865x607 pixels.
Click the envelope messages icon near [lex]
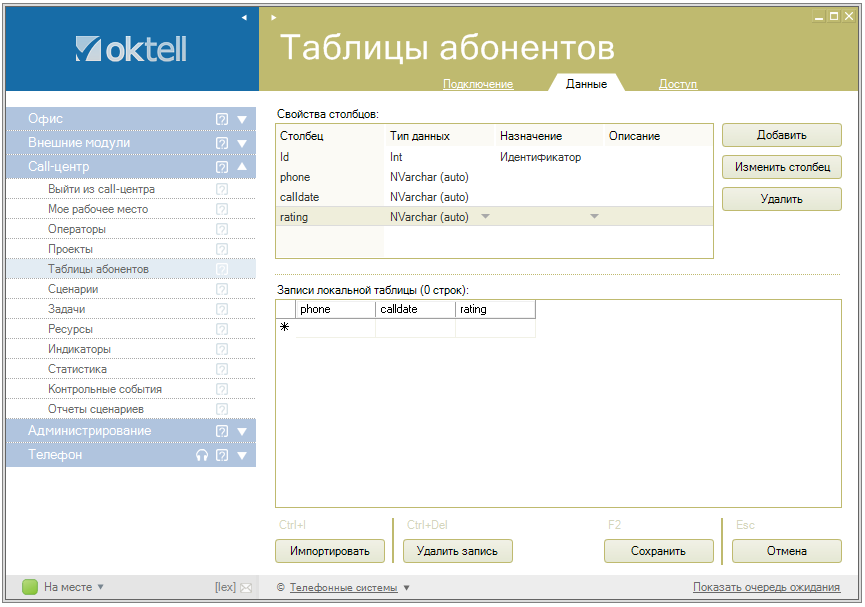tap(246, 588)
